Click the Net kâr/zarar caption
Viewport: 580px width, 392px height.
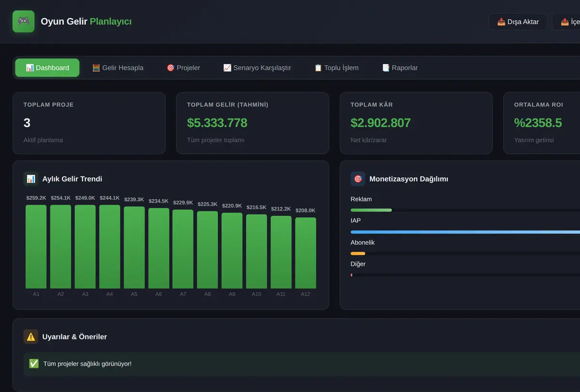click(369, 140)
